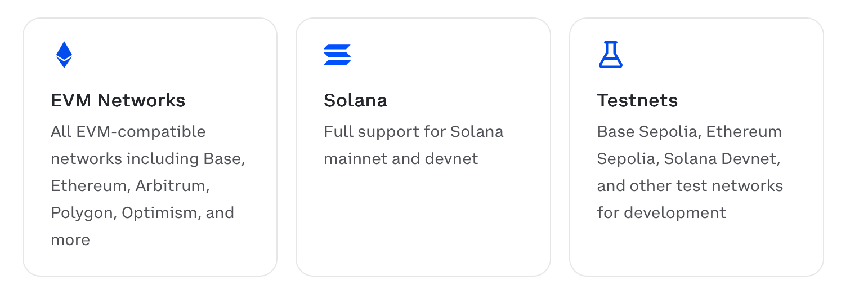Open the Solana card heading

[x=355, y=100]
